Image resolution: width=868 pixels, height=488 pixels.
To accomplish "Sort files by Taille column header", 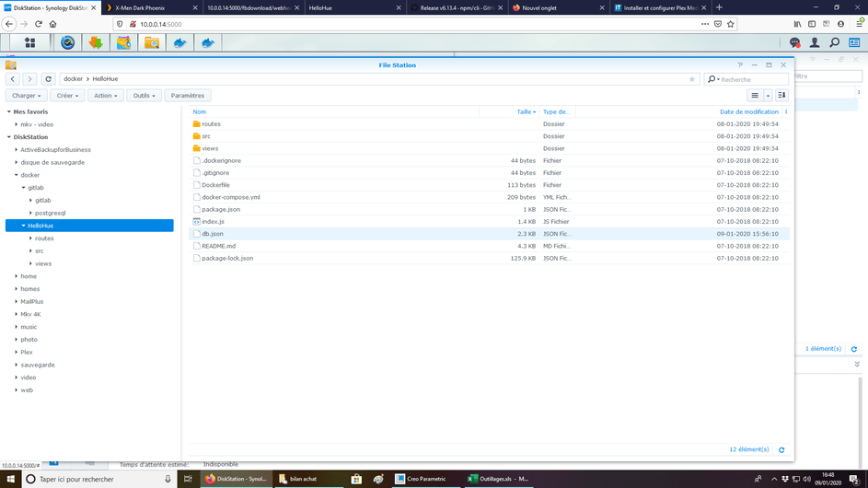I will point(525,112).
